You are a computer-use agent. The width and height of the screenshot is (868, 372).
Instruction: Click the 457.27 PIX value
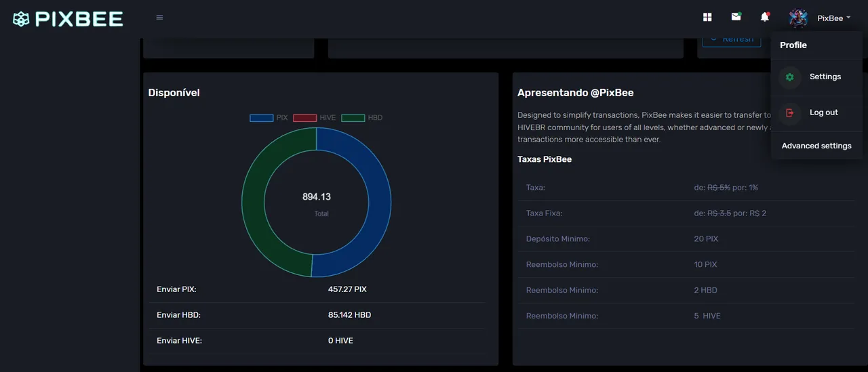point(347,289)
